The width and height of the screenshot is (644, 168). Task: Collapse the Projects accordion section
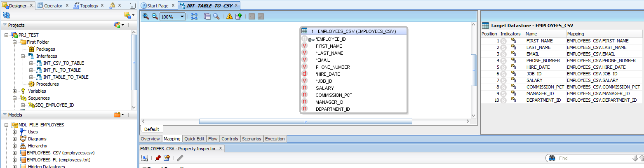click(5, 25)
